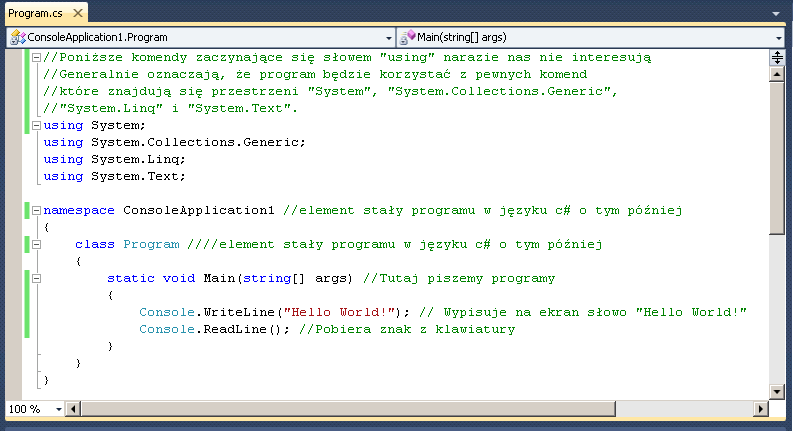Click the Console.ReadLine(); statement
793x431 pixels.
[x=214, y=329]
